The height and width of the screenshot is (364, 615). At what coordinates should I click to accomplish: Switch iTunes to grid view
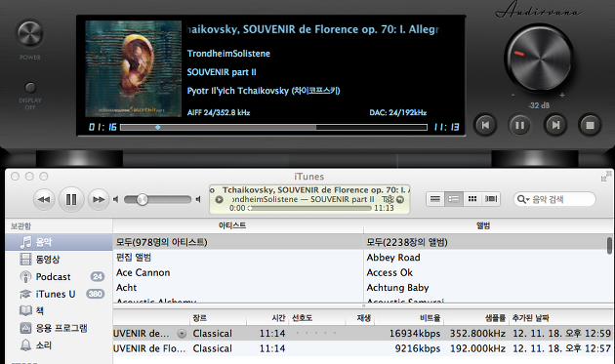pos(472,199)
